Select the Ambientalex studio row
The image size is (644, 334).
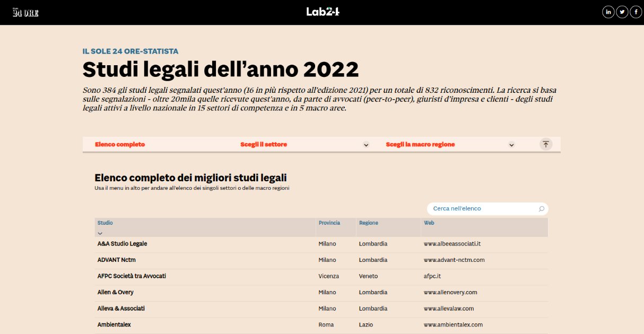tap(114, 324)
